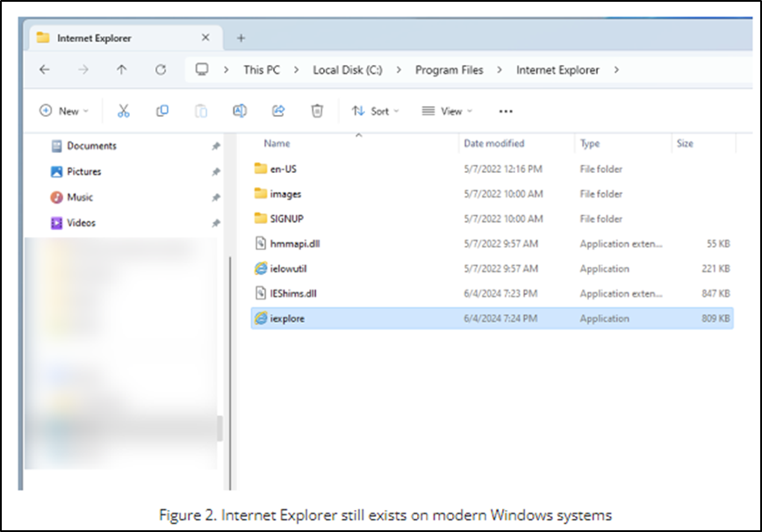Image resolution: width=762 pixels, height=532 pixels.
Task: Unpin Videos from the sidebar
Action: click(x=216, y=223)
